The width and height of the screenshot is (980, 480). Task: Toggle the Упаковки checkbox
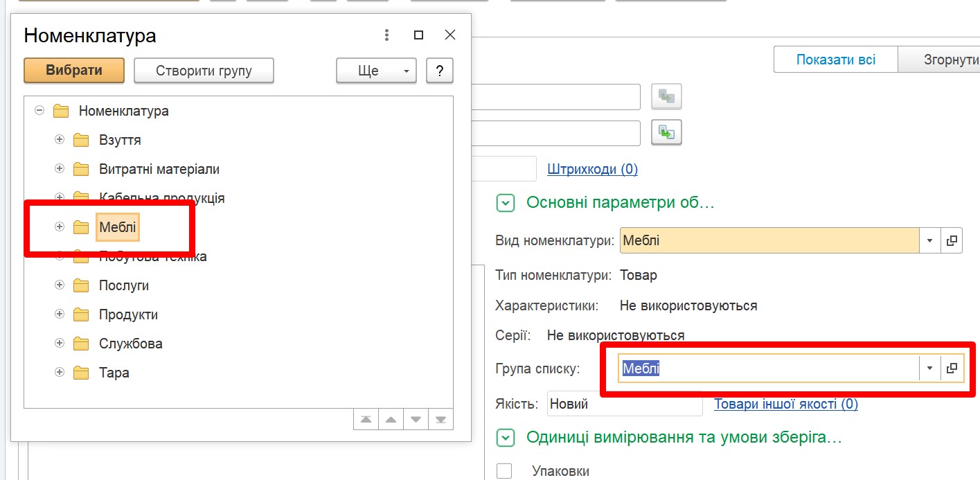pyautogui.click(x=504, y=471)
